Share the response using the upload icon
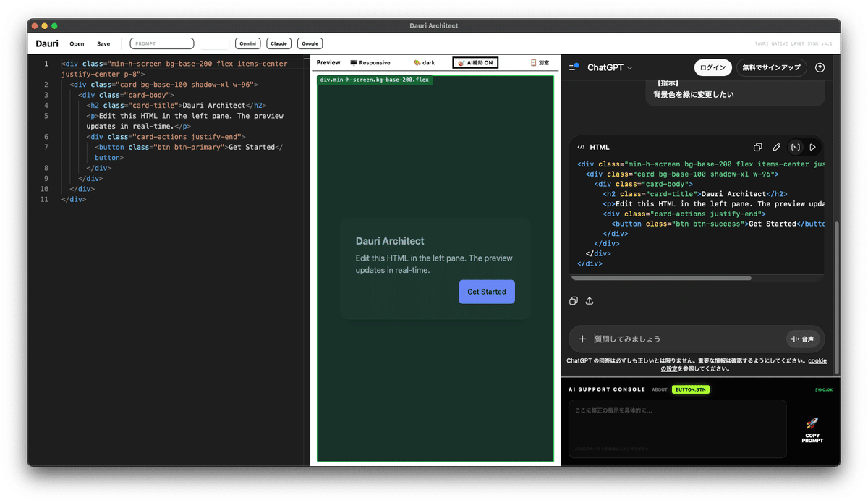Image resolution: width=868 pixels, height=503 pixels. coord(590,300)
